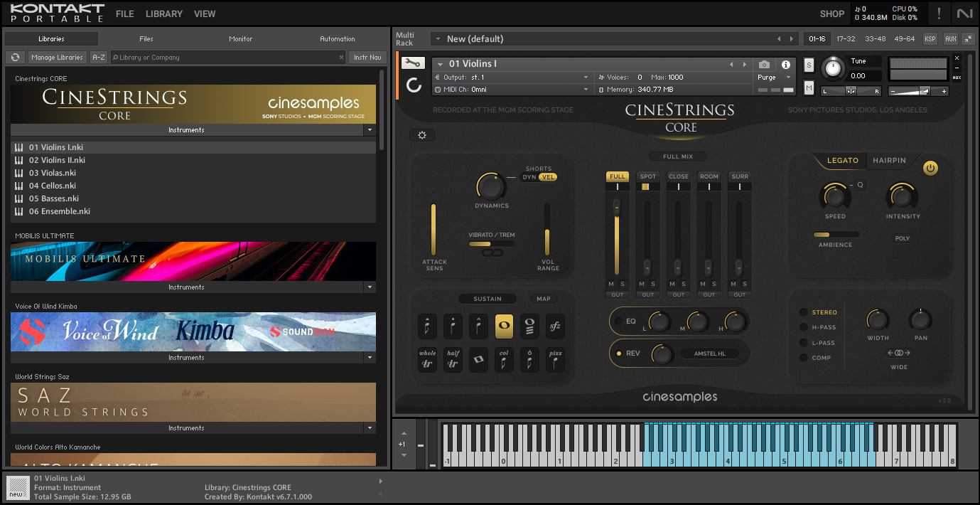Open the instrument info icon
The image size is (980, 505).
tap(786, 64)
